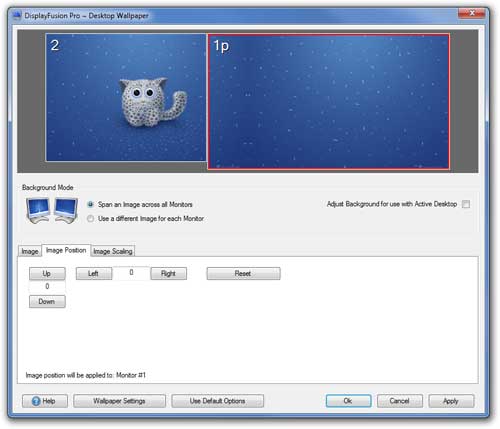
Task: Select monitor 1p preview thumbnail
Action: click(x=328, y=102)
